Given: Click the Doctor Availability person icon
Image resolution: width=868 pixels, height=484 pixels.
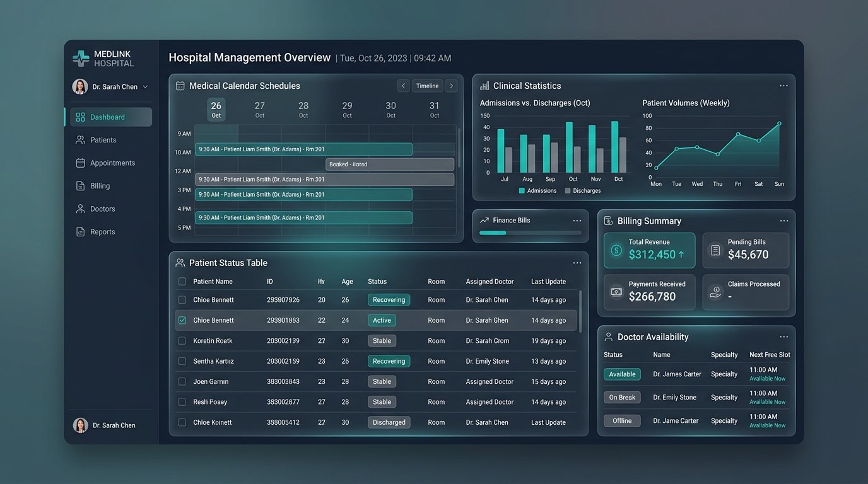Looking at the screenshot, I should 608,337.
